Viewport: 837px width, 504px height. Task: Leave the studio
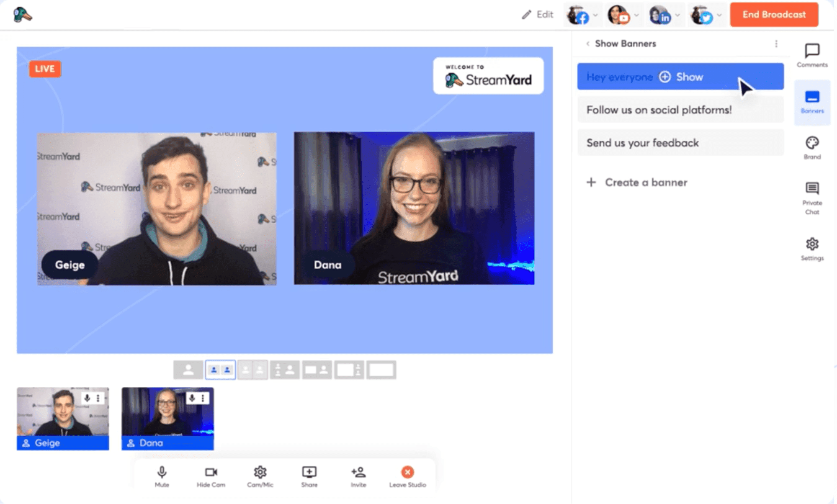point(407,476)
